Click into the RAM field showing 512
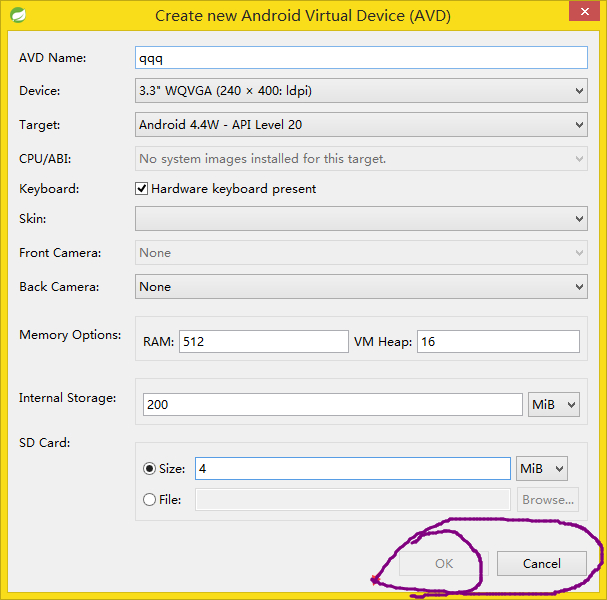 tap(264, 341)
